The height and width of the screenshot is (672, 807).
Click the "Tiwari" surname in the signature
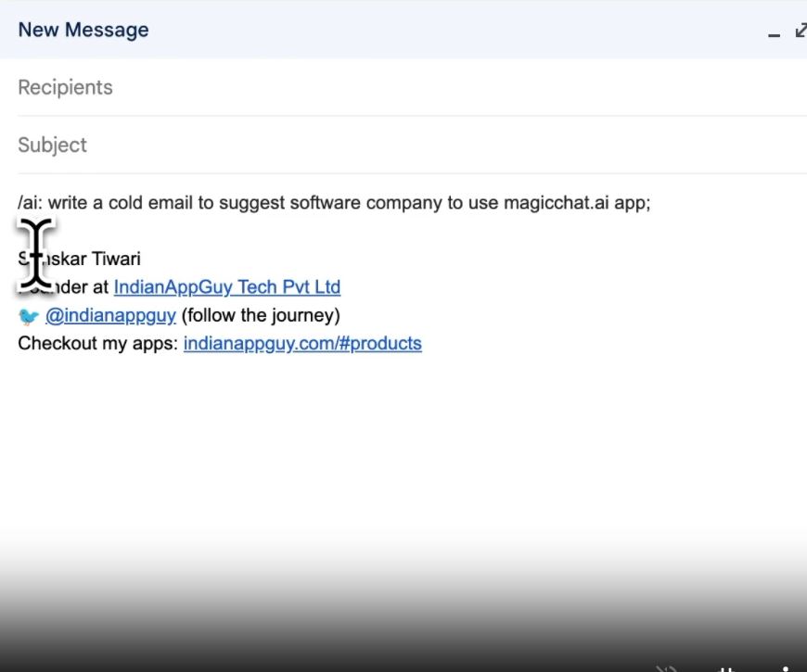116,259
